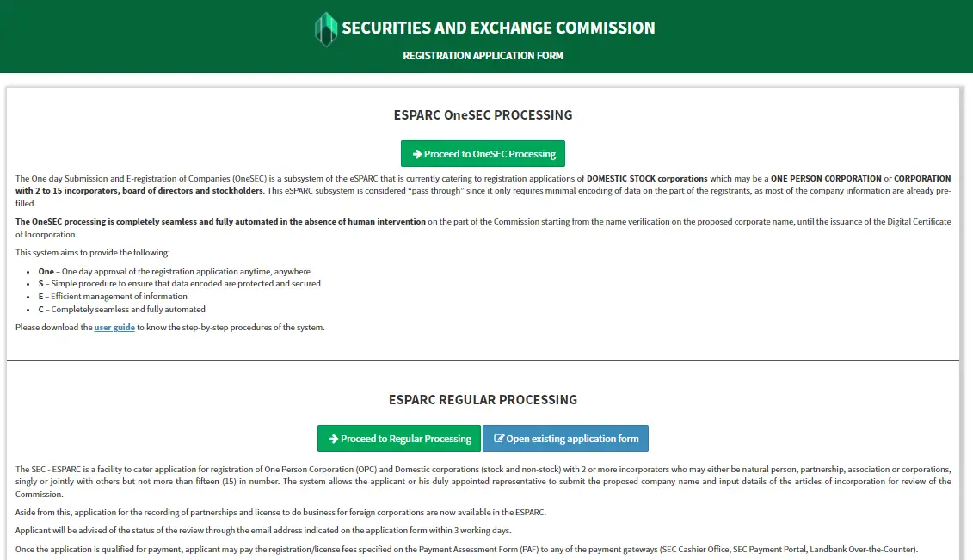Click the Open existing application form button
Image resolution: width=973 pixels, height=560 pixels.
(x=565, y=438)
